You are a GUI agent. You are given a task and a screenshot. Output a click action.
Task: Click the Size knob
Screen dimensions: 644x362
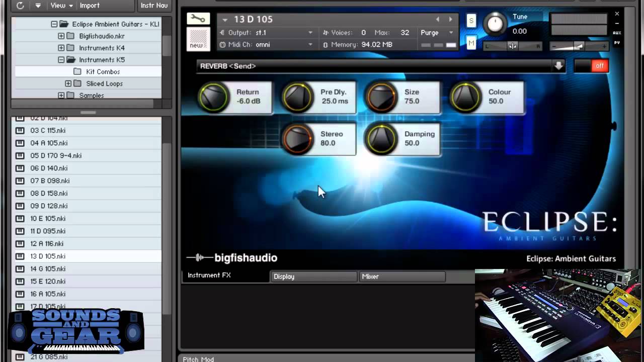click(x=381, y=97)
